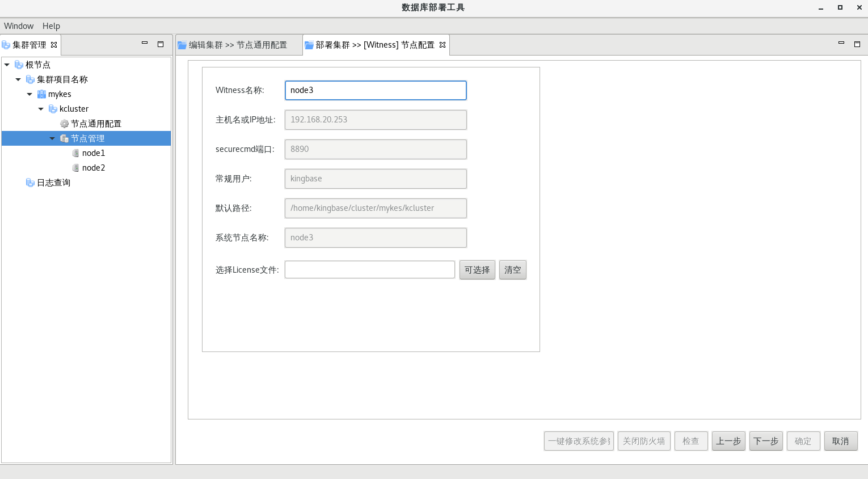868x479 pixels.
Task: Collapse the 集群项目名称 tree node
Action: pos(18,79)
